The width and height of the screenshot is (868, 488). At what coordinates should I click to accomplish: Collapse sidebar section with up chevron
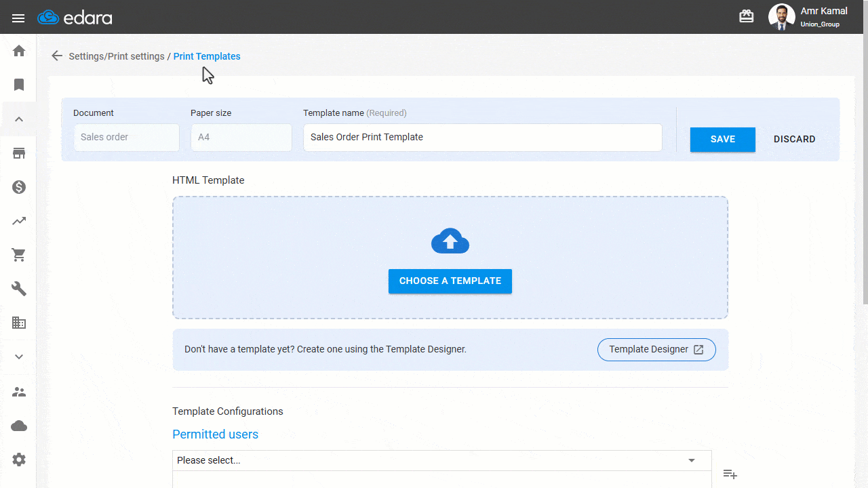point(19,119)
